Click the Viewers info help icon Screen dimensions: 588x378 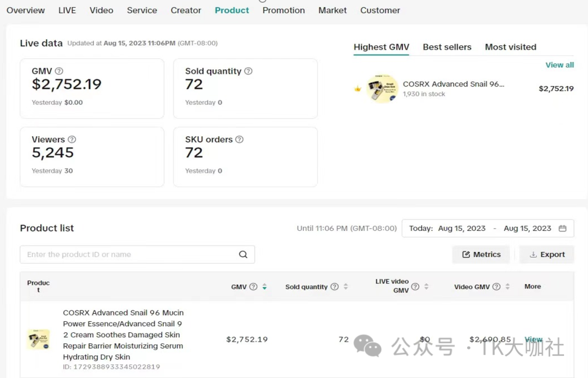click(x=72, y=139)
